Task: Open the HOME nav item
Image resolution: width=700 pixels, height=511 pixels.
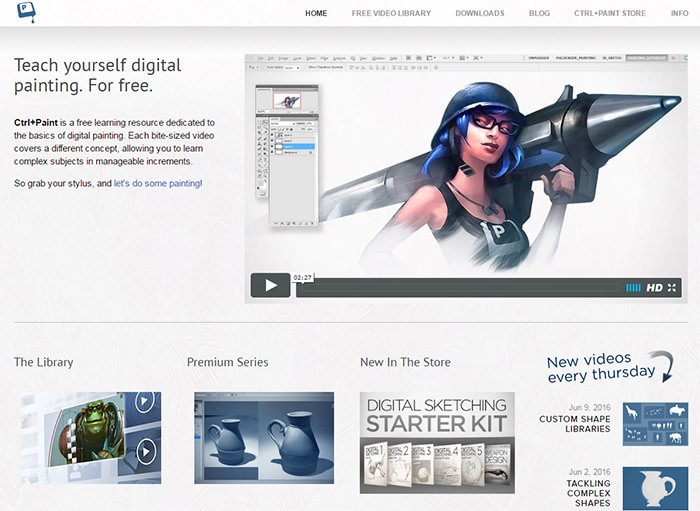Action: click(x=316, y=13)
